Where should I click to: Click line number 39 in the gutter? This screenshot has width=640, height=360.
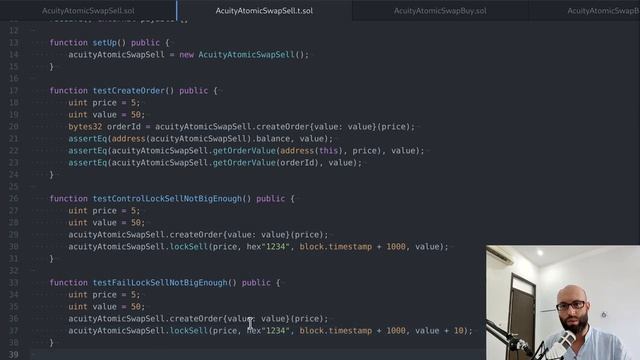click(x=13, y=355)
